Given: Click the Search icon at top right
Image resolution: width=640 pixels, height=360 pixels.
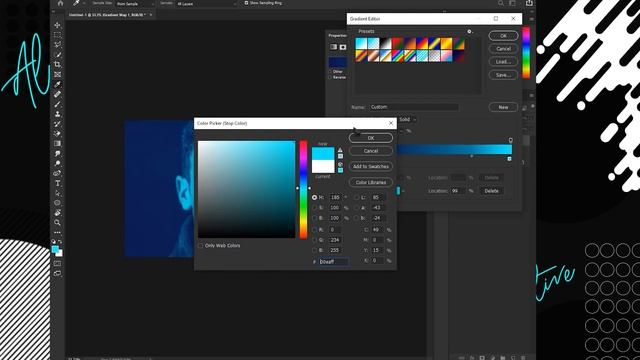Looking at the screenshot, I should [500, 3].
